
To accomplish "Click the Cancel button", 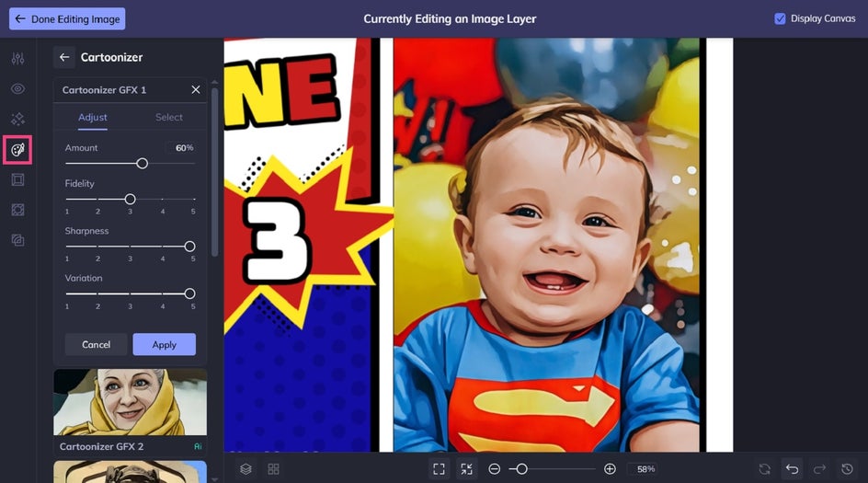I will coord(96,344).
